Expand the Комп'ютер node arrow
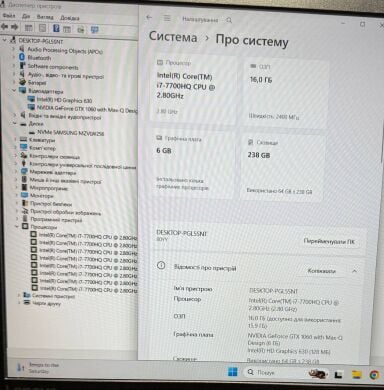Image resolution: width=384 pixels, height=390 pixels. tap(15, 147)
